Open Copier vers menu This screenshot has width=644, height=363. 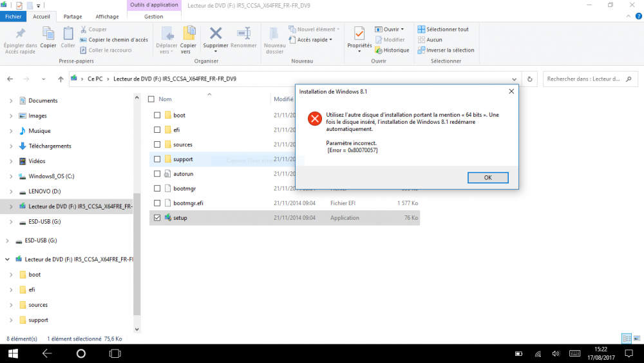tap(188, 40)
